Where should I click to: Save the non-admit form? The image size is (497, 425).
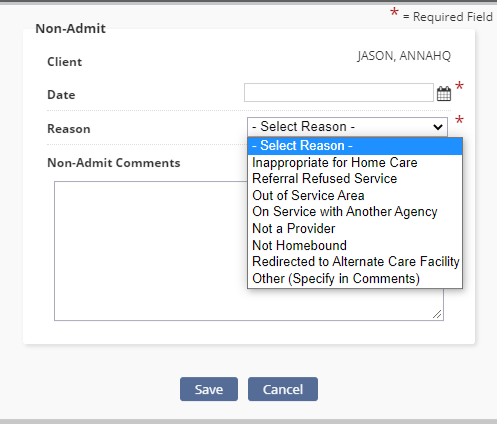point(209,389)
